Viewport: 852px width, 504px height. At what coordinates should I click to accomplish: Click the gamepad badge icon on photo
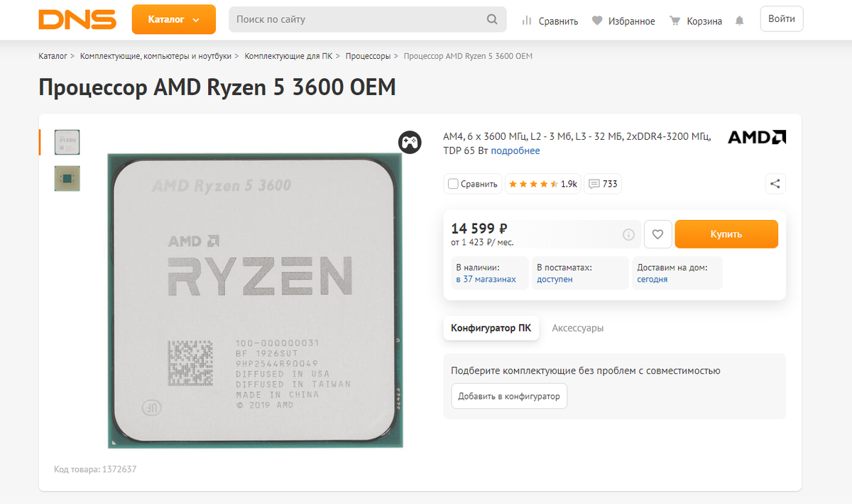(x=410, y=142)
